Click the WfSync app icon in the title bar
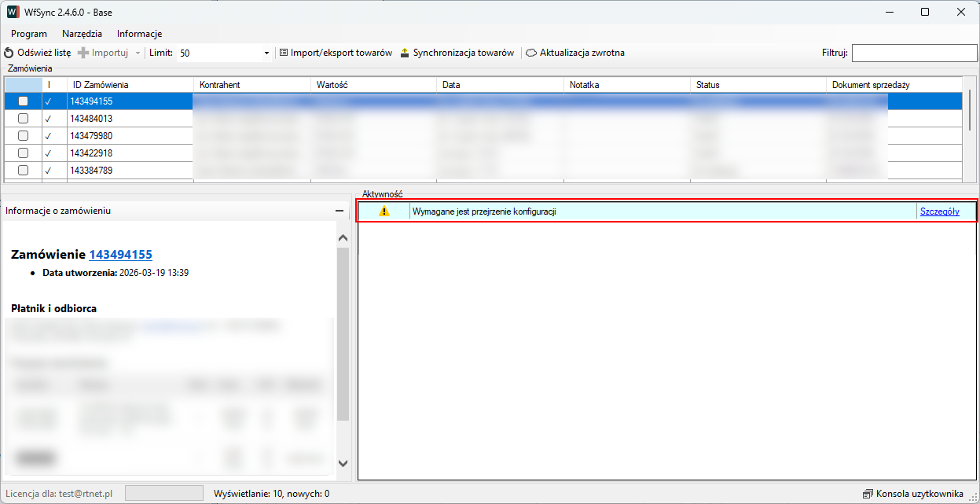The image size is (980, 504). pyautogui.click(x=13, y=12)
